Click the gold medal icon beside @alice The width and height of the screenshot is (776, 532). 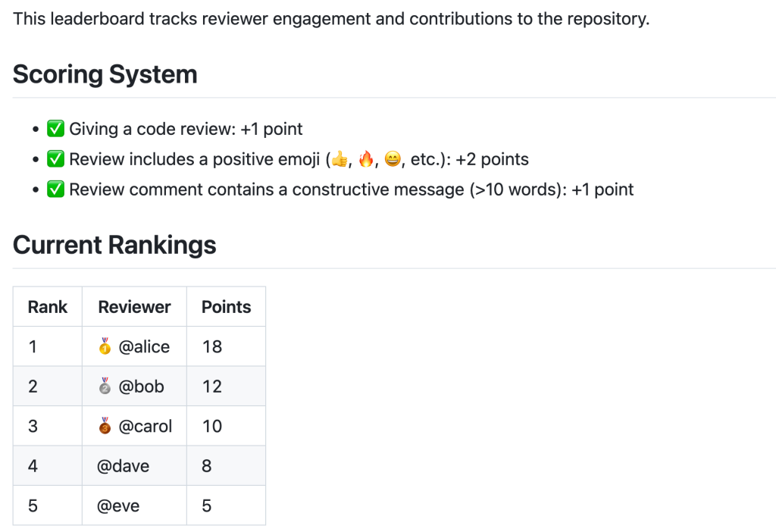tap(105, 347)
